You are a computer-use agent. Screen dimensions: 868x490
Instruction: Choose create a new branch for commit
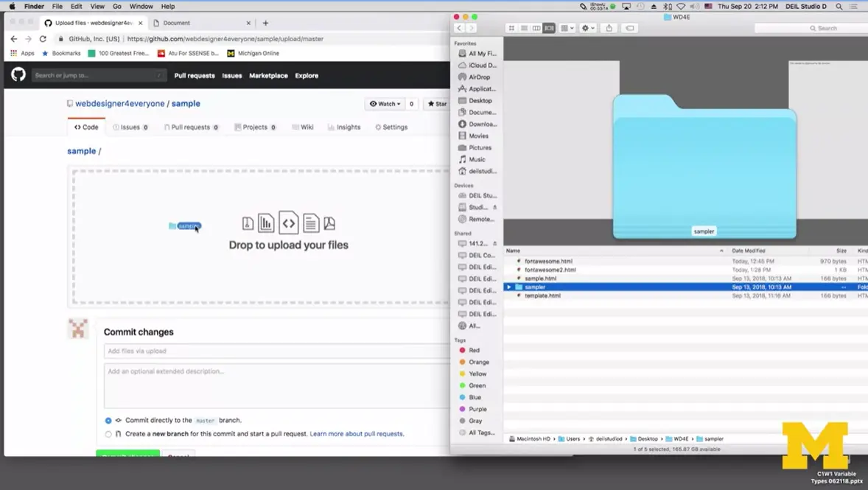point(108,433)
